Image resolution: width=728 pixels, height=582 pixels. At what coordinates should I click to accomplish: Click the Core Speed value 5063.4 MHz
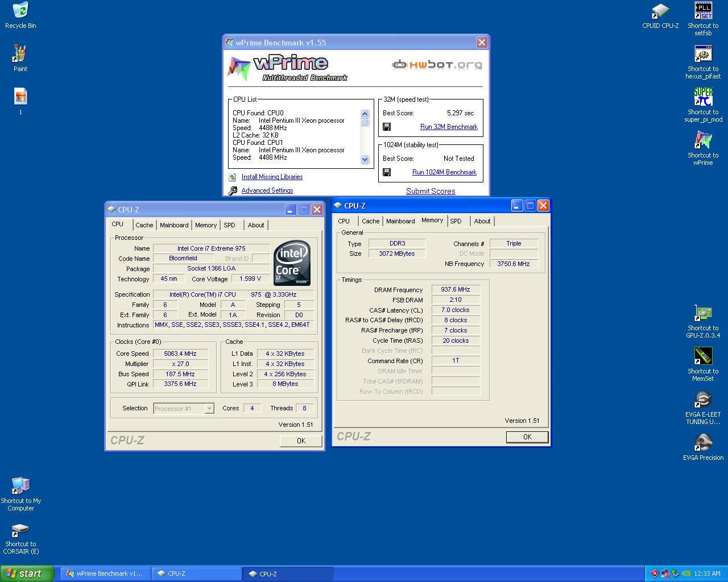click(x=180, y=354)
